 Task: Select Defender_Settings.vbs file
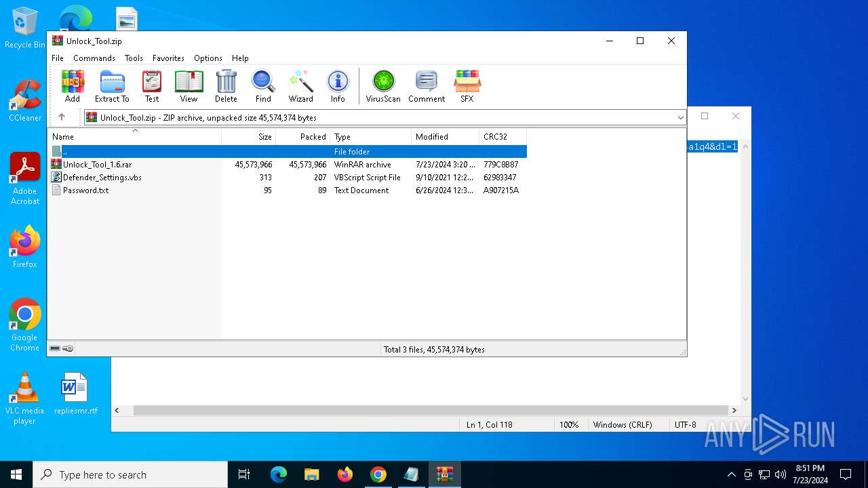pos(288,178)
